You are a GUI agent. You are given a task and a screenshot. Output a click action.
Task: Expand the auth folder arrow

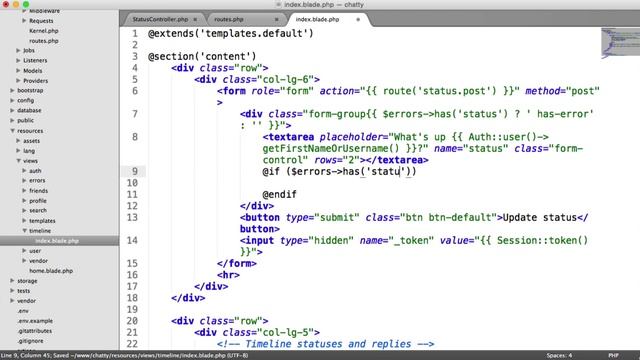pyautogui.click(x=24, y=171)
